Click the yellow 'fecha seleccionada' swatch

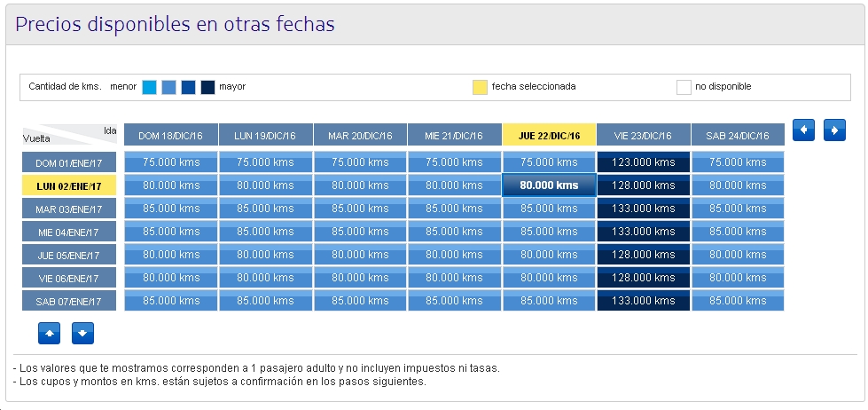pyautogui.click(x=480, y=87)
